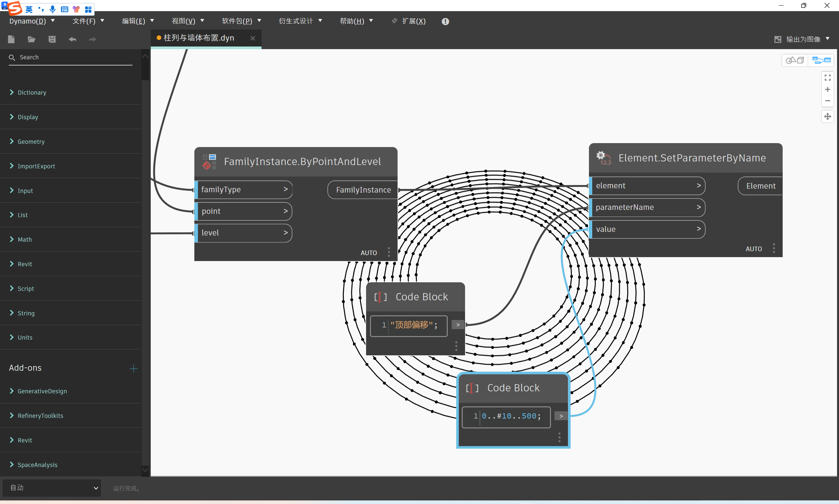Switch to 3D background preview navigation

794,61
